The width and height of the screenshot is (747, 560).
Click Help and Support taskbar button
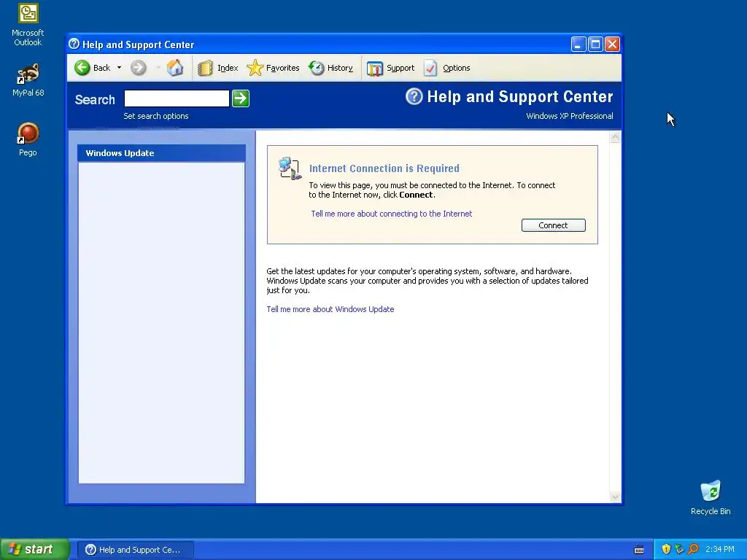pyautogui.click(x=135, y=550)
